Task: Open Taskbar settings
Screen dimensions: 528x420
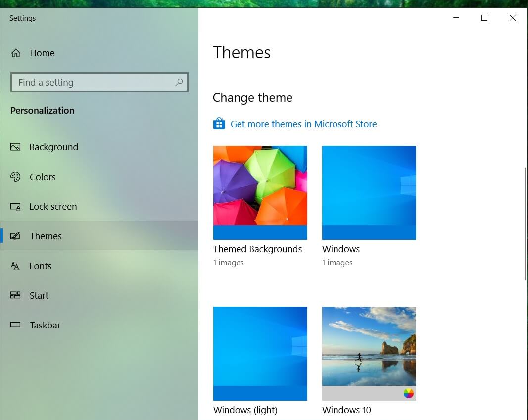Action: 99,325
